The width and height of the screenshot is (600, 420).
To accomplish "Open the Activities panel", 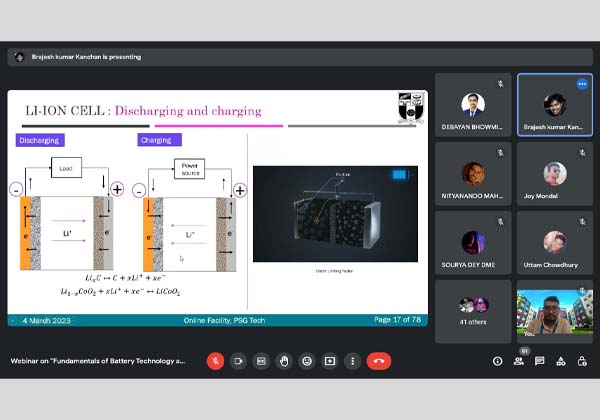I will point(561,361).
